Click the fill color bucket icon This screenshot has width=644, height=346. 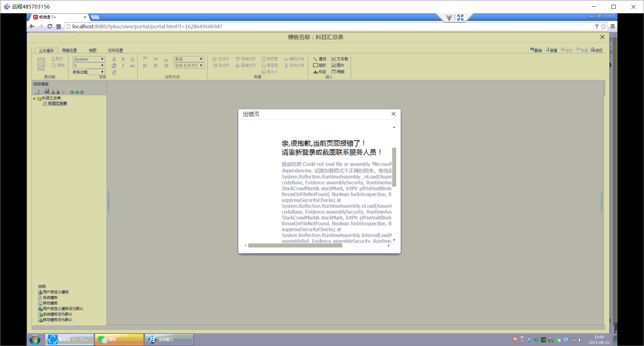pos(114,65)
